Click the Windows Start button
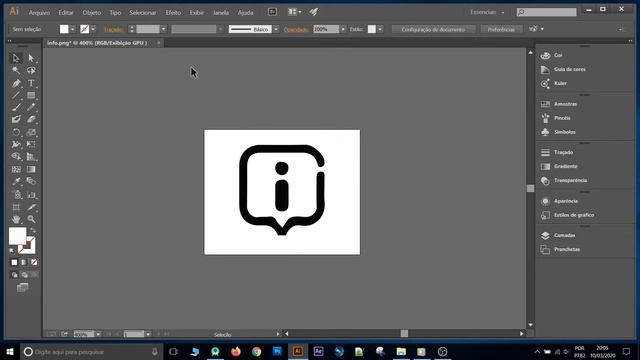The width and height of the screenshot is (640, 360). coord(10,352)
